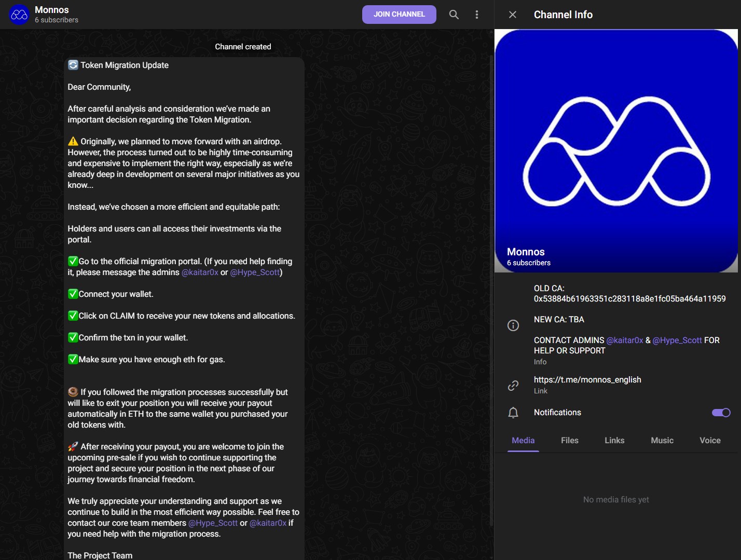Click check mark emoji beside Click on CLAIM
741x560 pixels.
pyautogui.click(x=73, y=316)
